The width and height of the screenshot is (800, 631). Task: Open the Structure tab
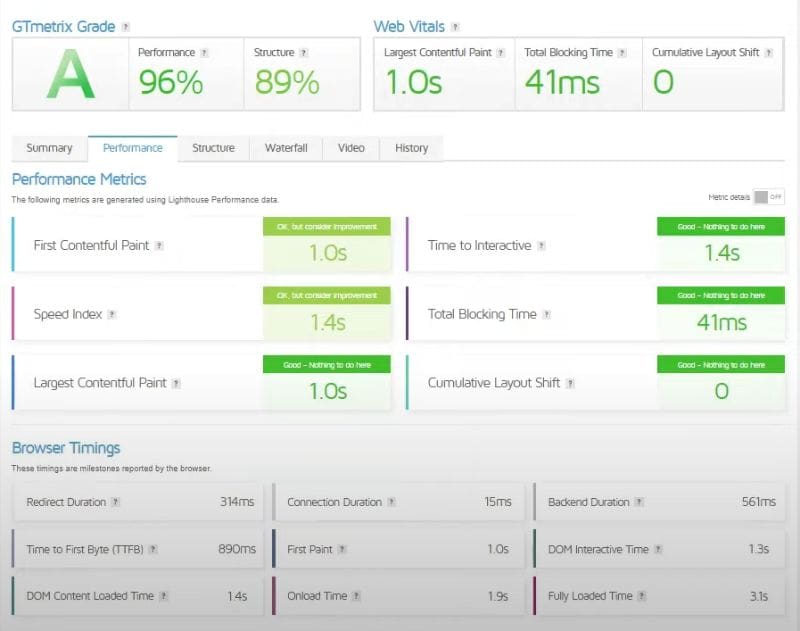(x=213, y=148)
